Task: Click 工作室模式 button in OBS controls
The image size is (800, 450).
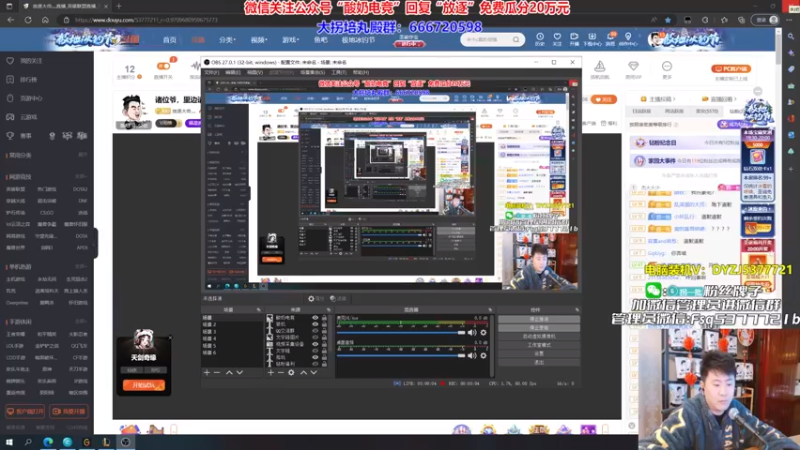Action: pyautogui.click(x=539, y=345)
